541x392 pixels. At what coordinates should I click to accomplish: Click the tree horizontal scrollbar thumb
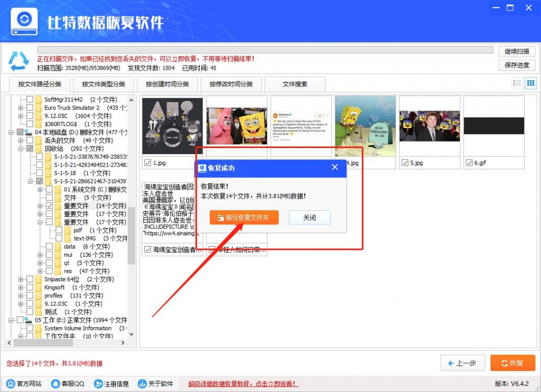[x=43, y=343]
